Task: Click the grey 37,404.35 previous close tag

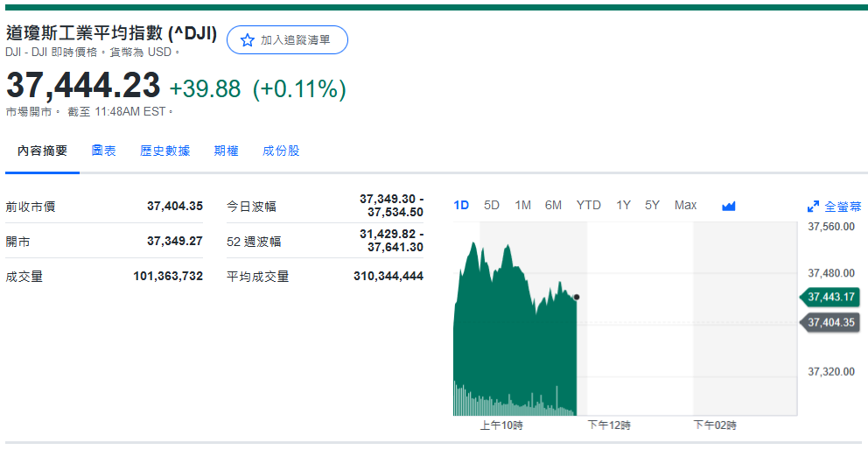Action: 829,323
